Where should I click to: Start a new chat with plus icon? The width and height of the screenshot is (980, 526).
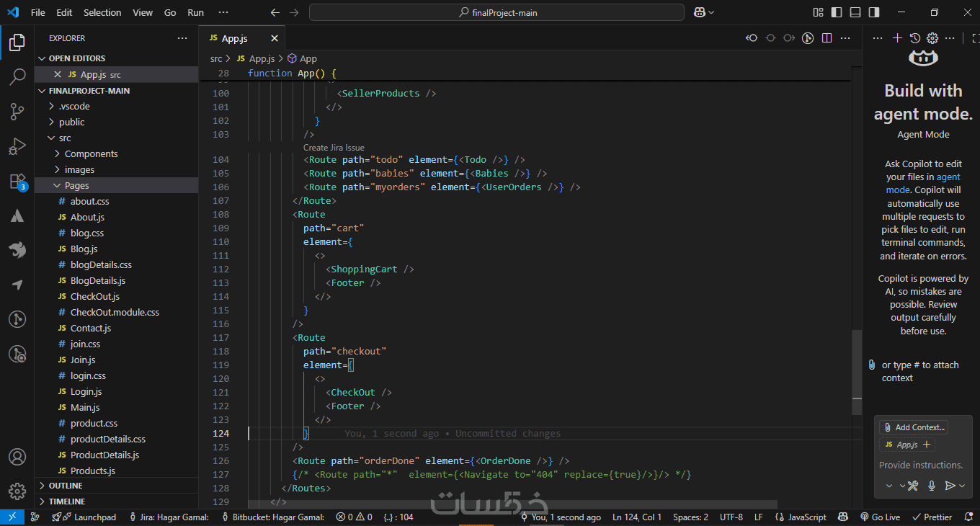(897, 38)
